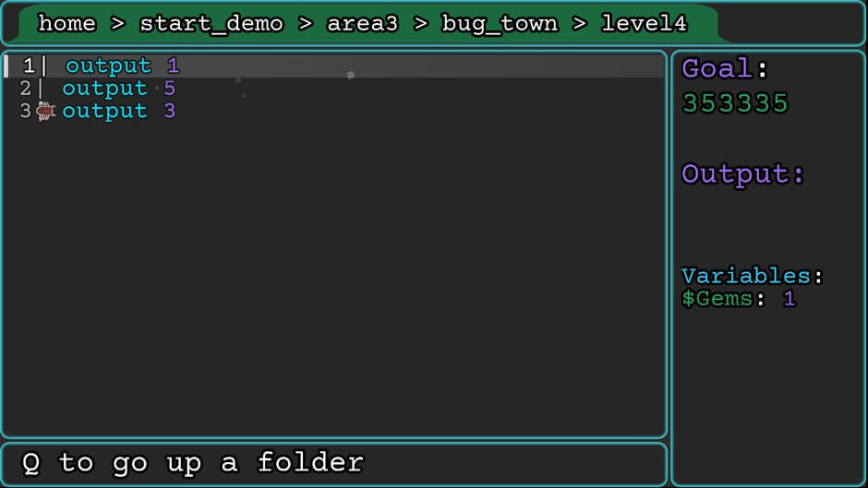The height and width of the screenshot is (488, 868).
Task: Click the number 3 on line 3
Action: 169,112
